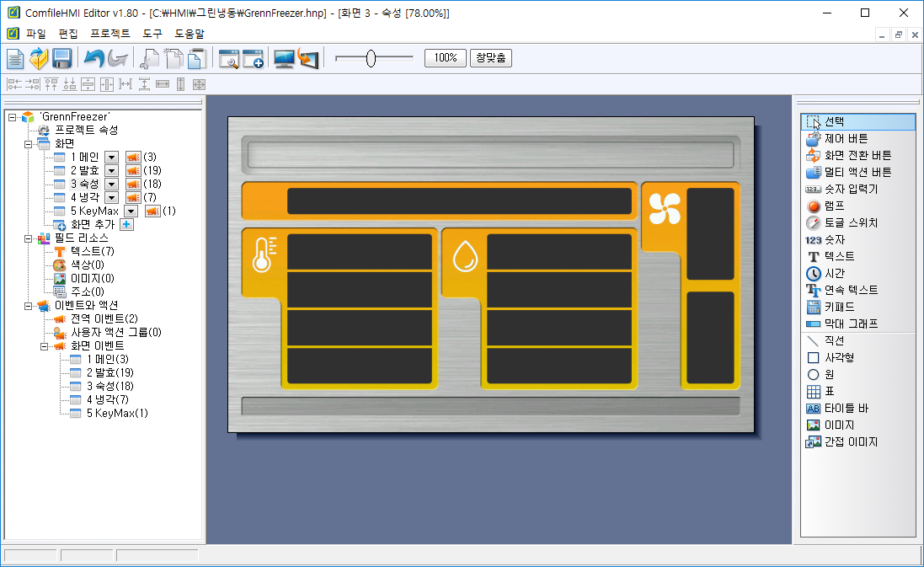Select the 토글 스위치 tool
This screenshot has height=567, width=924.
851,222
